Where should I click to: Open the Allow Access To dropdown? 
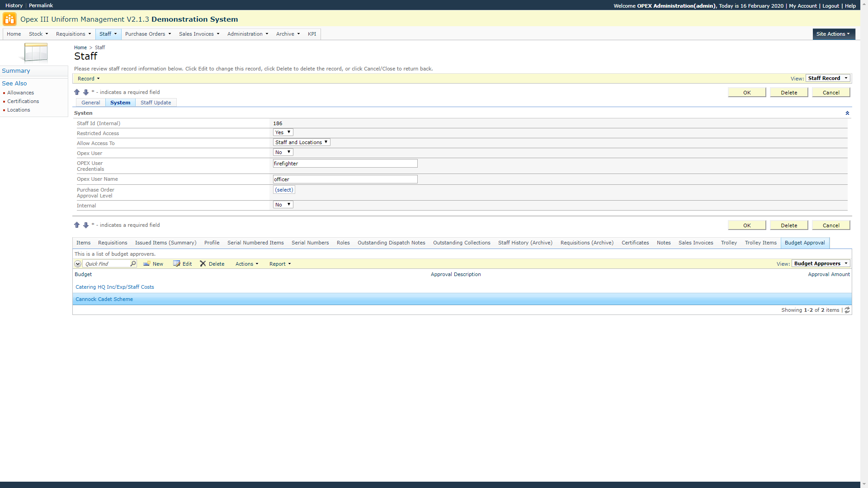[302, 142]
